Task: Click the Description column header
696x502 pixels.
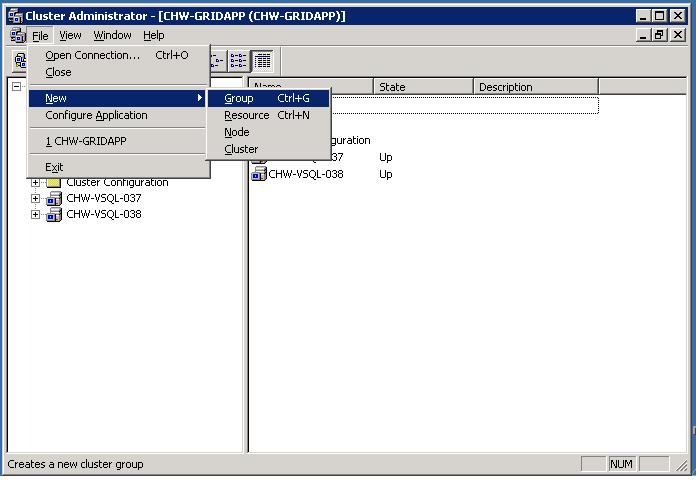Action: point(536,87)
